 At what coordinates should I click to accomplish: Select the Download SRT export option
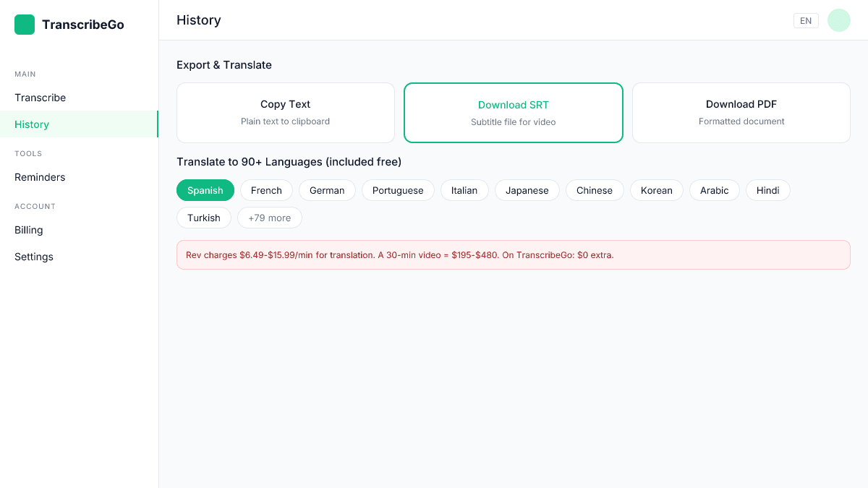click(x=514, y=113)
